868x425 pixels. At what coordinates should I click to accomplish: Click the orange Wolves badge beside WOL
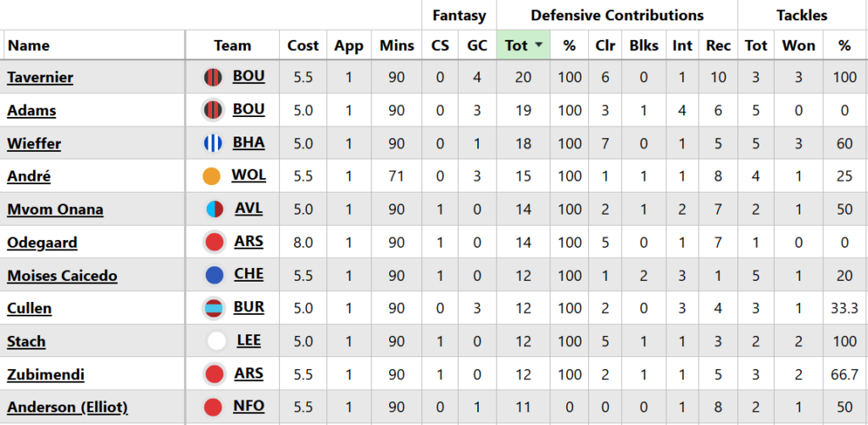212,176
